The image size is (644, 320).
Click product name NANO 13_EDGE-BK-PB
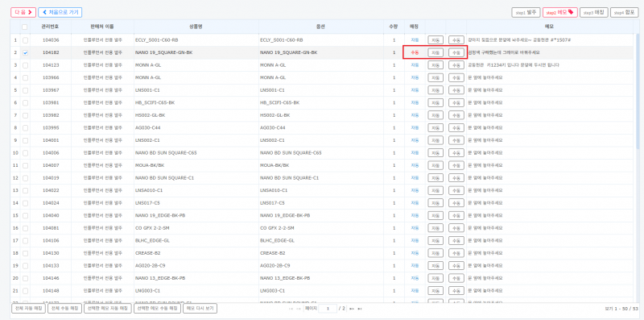tap(160, 278)
